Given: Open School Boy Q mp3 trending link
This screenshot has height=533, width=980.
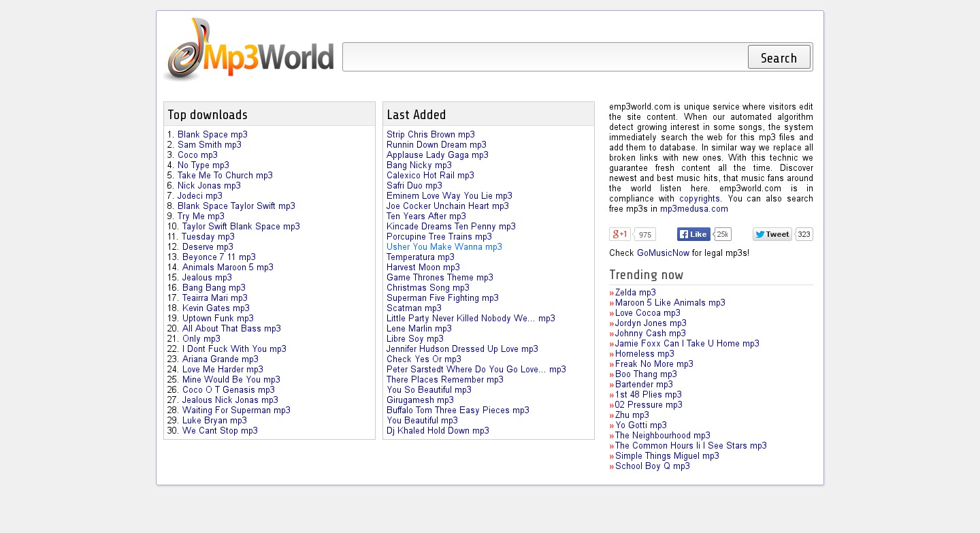Looking at the screenshot, I should 652,466.
